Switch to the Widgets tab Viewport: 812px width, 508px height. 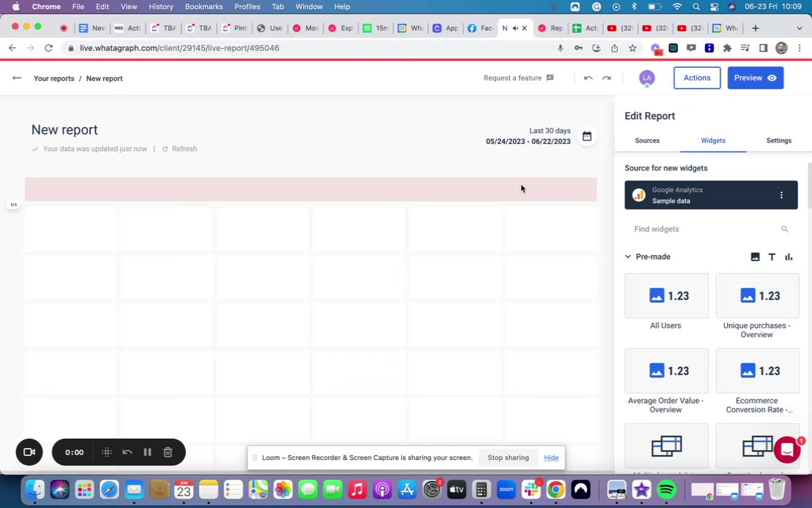pyautogui.click(x=713, y=140)
